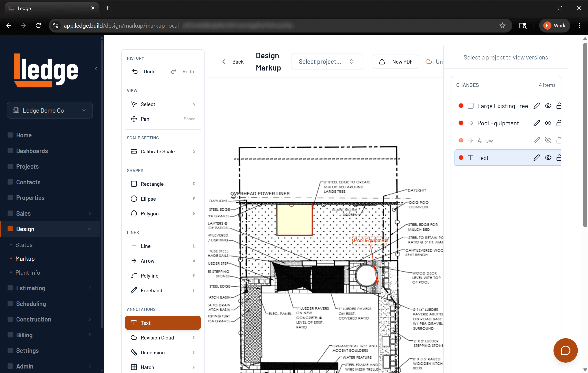Open a new browser tab
The height and width of the screenshot is (373, 588).
tap(107, 8)
